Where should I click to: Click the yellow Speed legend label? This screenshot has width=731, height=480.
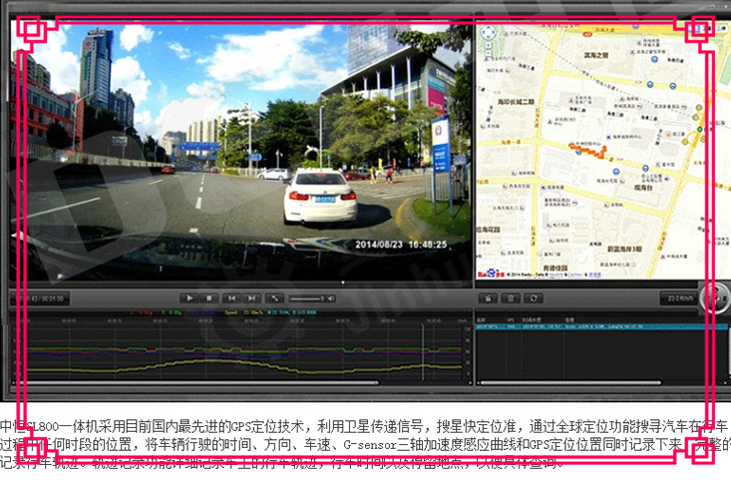242,313
